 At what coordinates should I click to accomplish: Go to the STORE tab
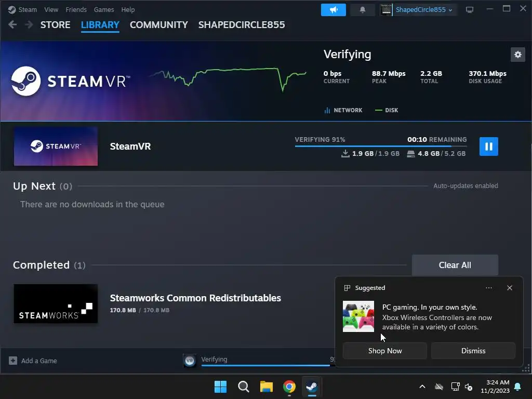coord(55,25)
